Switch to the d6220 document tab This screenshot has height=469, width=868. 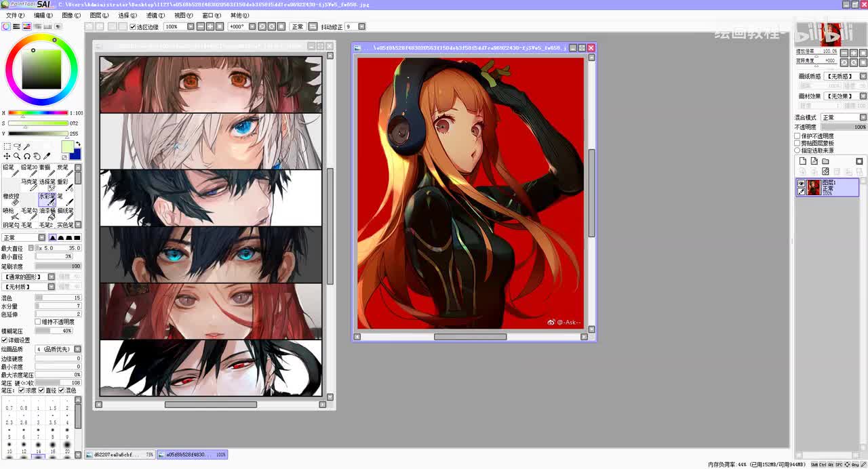point(120,455)
